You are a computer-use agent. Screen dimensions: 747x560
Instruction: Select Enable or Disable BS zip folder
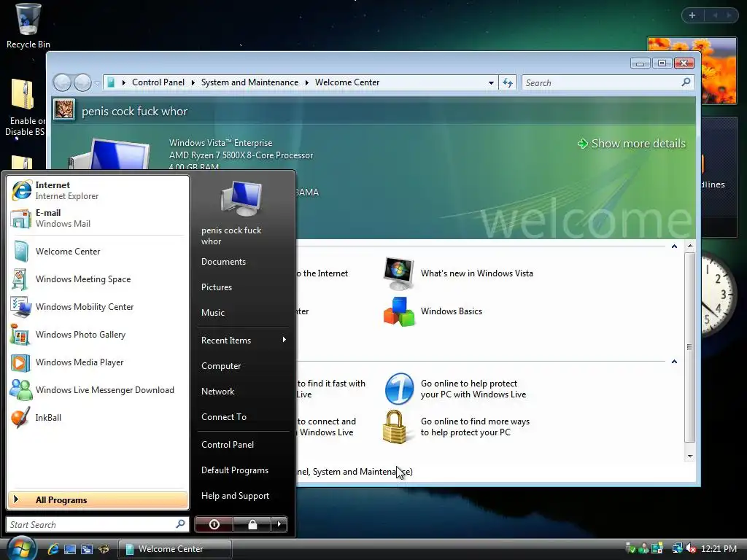click(x=24, y=107)
